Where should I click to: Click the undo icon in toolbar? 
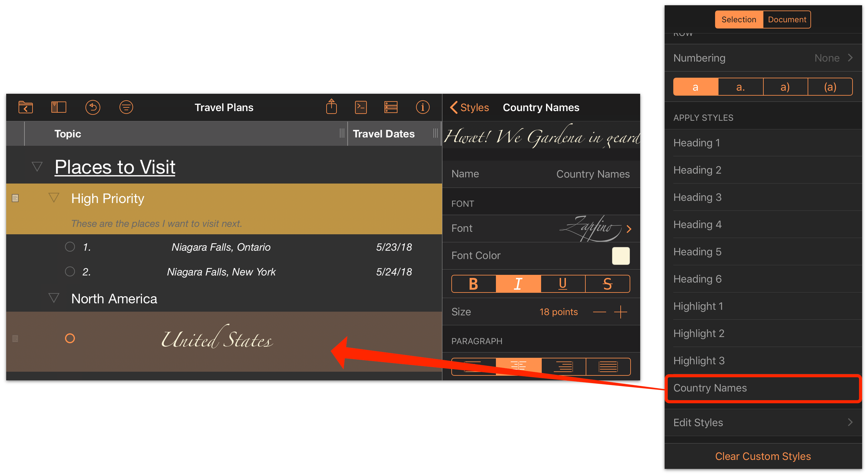coord(93,107)
